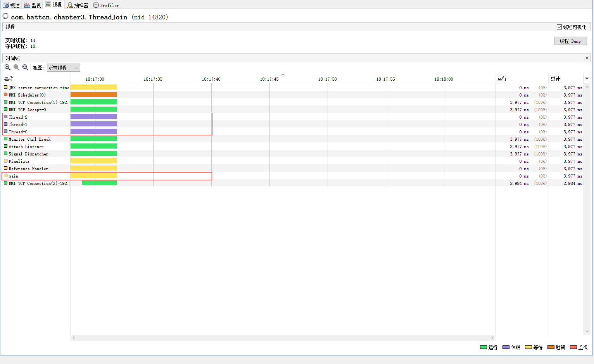594x364 pixels.
Task: Click the orange status square beside RMI Scheduler(0)
Action: (5, 95)
